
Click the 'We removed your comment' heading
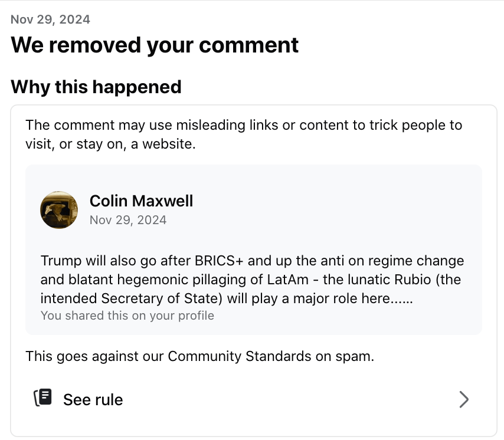[x=155, y=45]
